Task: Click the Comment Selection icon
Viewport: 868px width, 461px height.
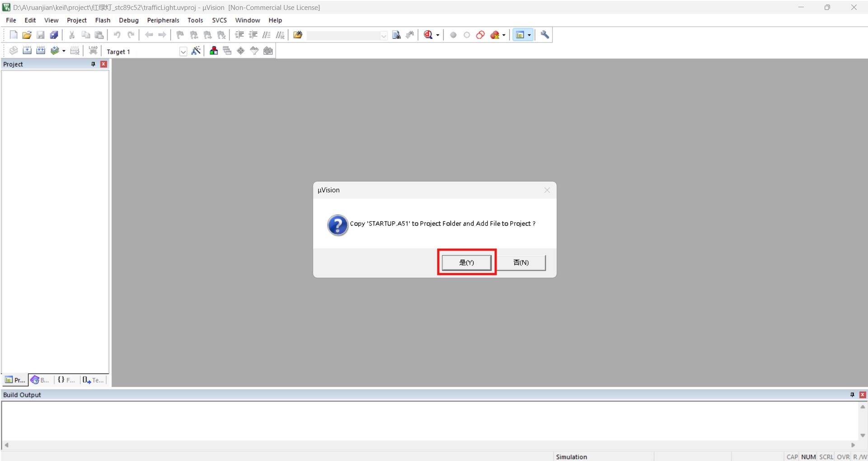Action: 267,35
